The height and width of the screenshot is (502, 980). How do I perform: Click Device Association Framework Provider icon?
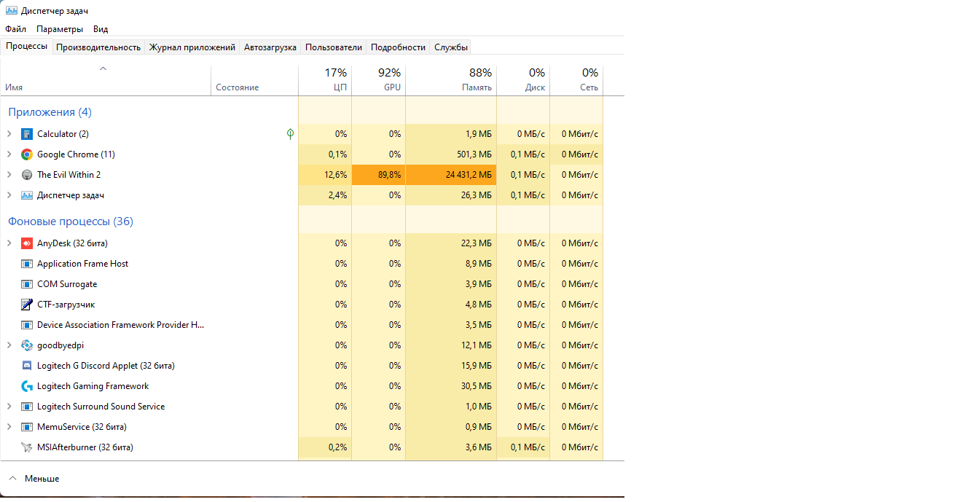point(27,325)
